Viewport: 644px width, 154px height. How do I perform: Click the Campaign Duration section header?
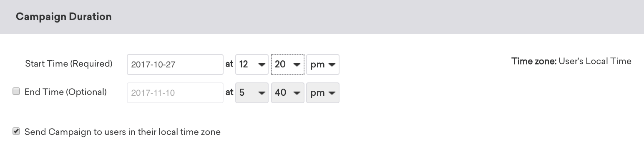click(322, 17)
